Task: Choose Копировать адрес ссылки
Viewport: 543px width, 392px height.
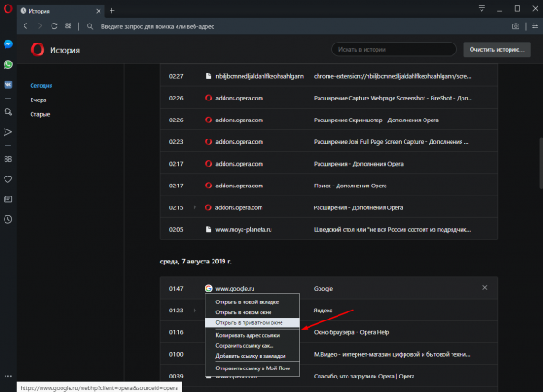Action: coord(252,335)
